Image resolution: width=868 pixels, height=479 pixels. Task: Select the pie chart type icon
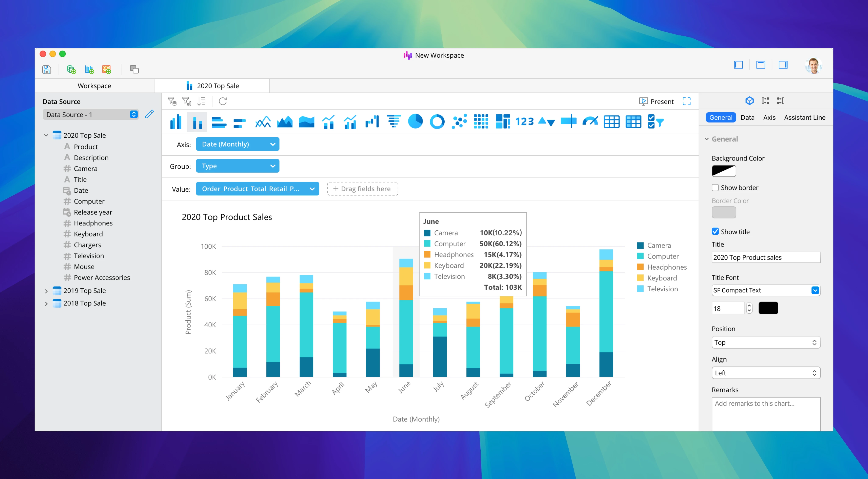click(415, 122)
